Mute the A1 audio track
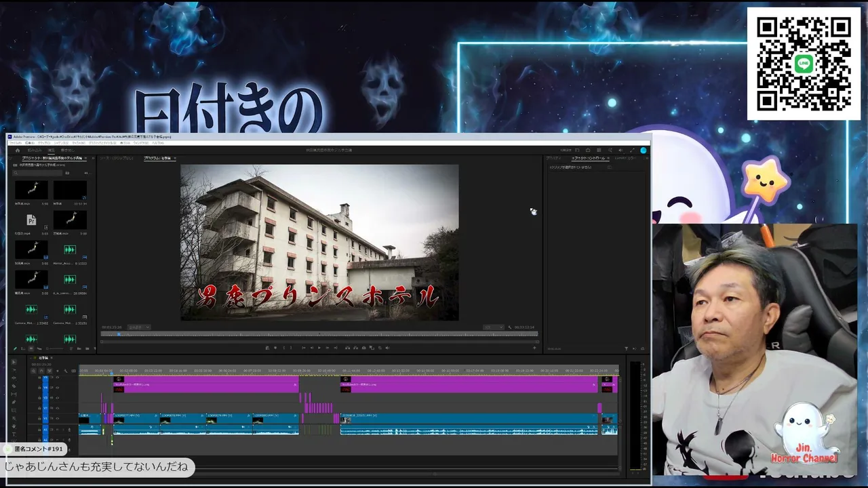 click(x=57, y=429)
